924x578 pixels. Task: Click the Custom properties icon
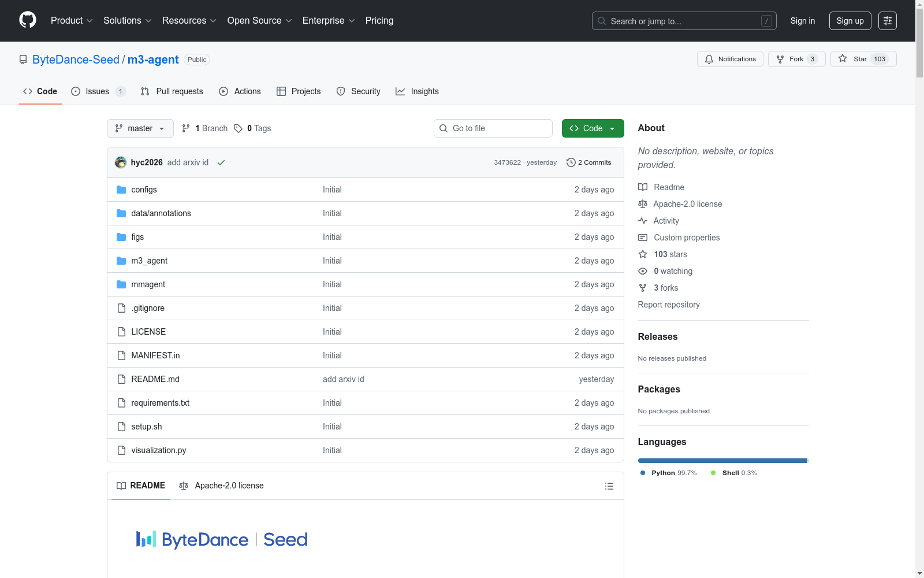coord(643,238)
